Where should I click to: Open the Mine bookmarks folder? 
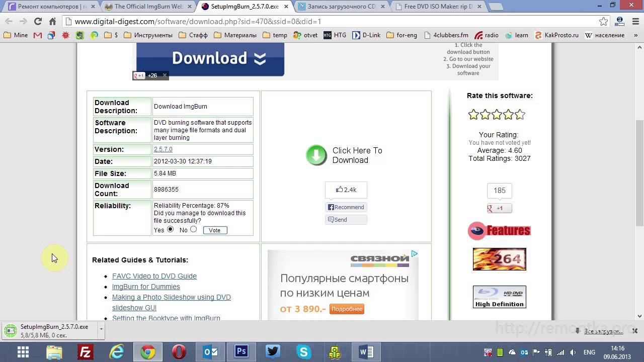(16, 35)
